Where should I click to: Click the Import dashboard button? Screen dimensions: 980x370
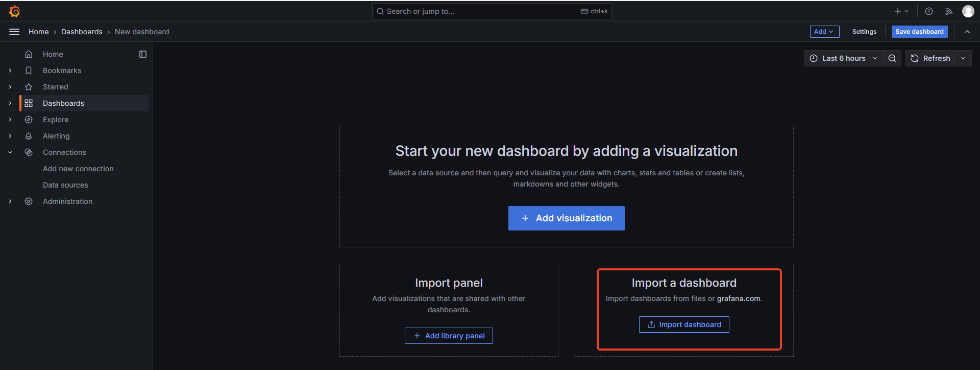point(684,325)
